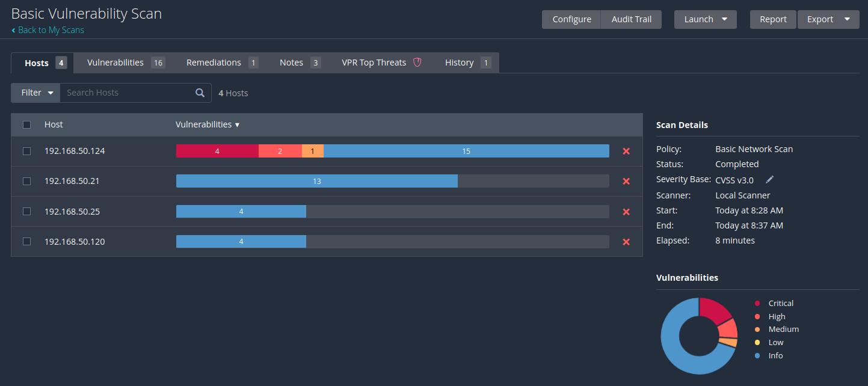Select all hosts with header checkbox

pos(26,124)
